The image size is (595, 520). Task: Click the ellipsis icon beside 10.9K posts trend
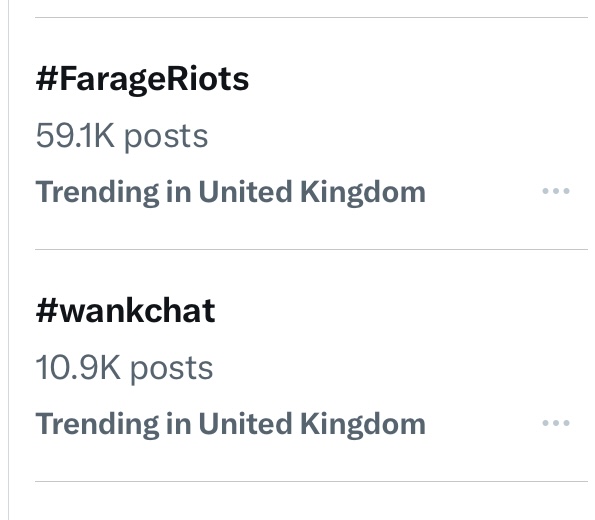pyautogui.click(x=556, y=423)
